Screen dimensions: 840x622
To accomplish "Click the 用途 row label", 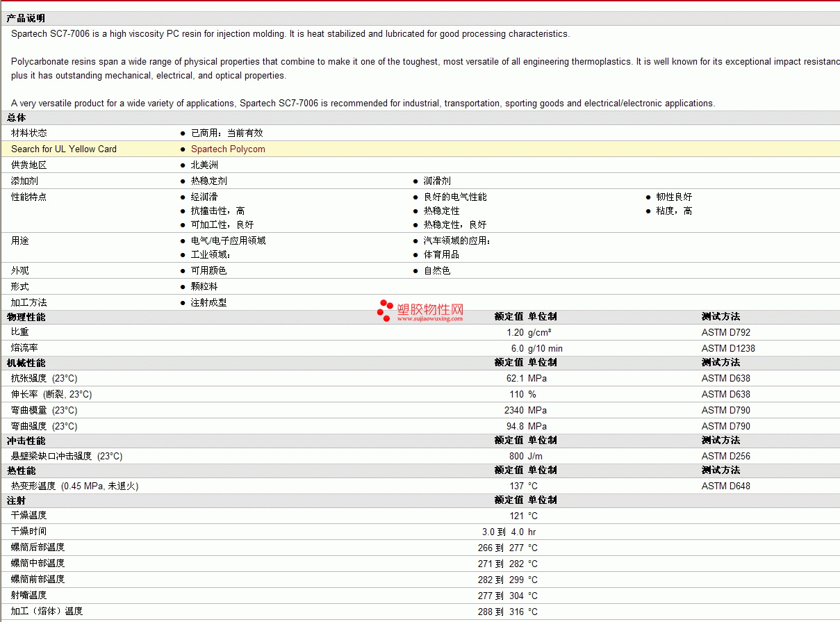I will [x=20, y=240].
